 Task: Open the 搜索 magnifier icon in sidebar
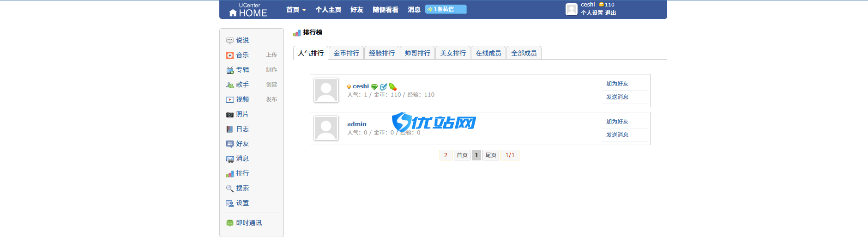[229, 188]
